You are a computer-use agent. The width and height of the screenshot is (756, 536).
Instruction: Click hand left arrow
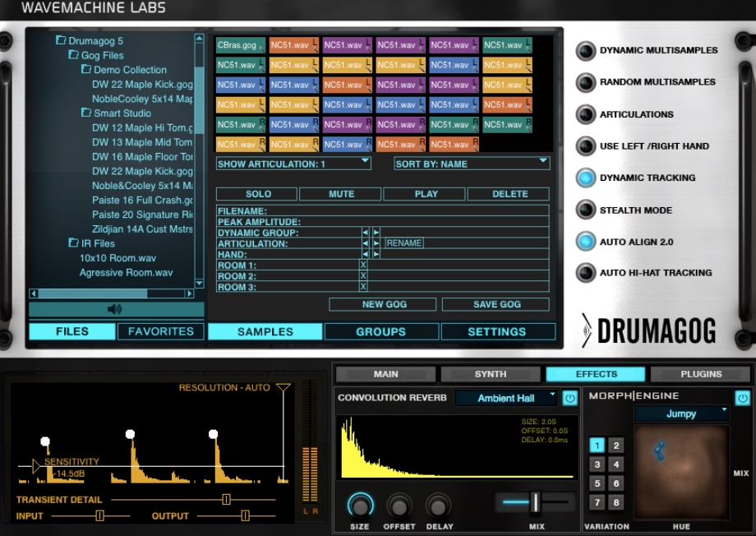click(x=366, y=254)
